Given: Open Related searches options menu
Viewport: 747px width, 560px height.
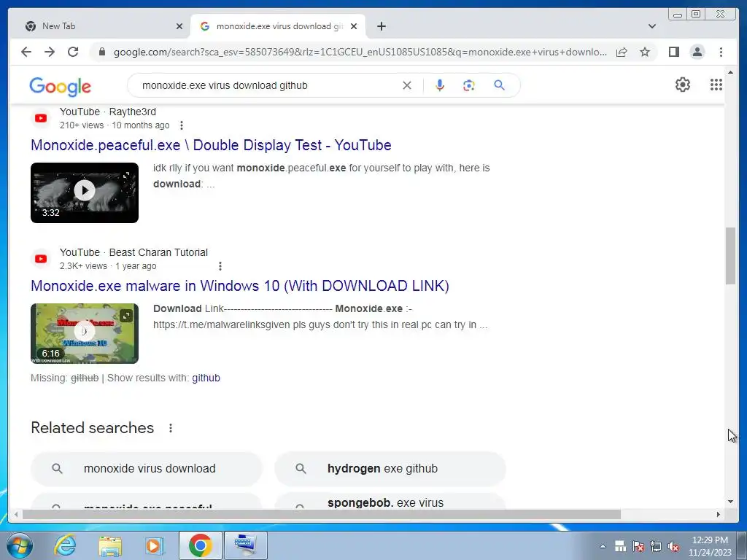Looking at the screenshot, I should 171,428.
